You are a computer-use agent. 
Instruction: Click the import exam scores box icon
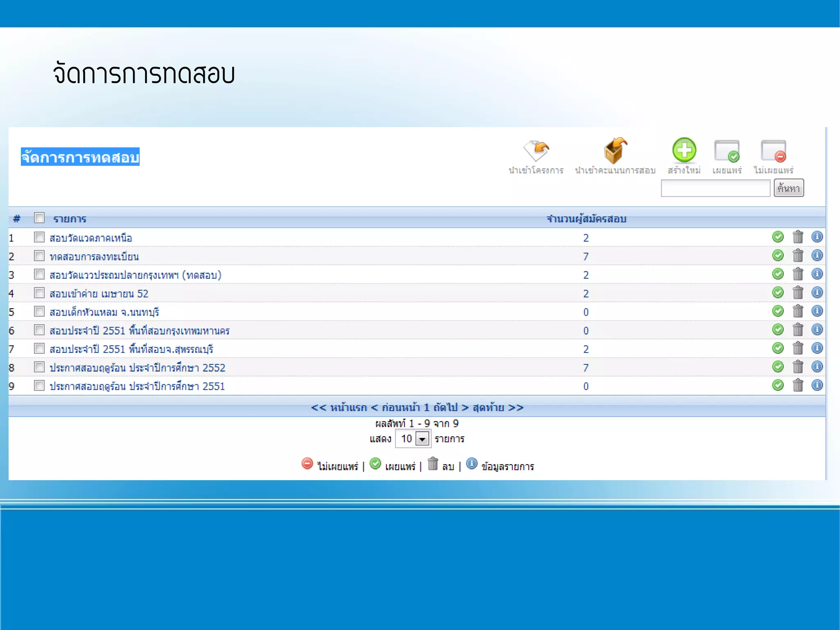click(x=615, y=151)
